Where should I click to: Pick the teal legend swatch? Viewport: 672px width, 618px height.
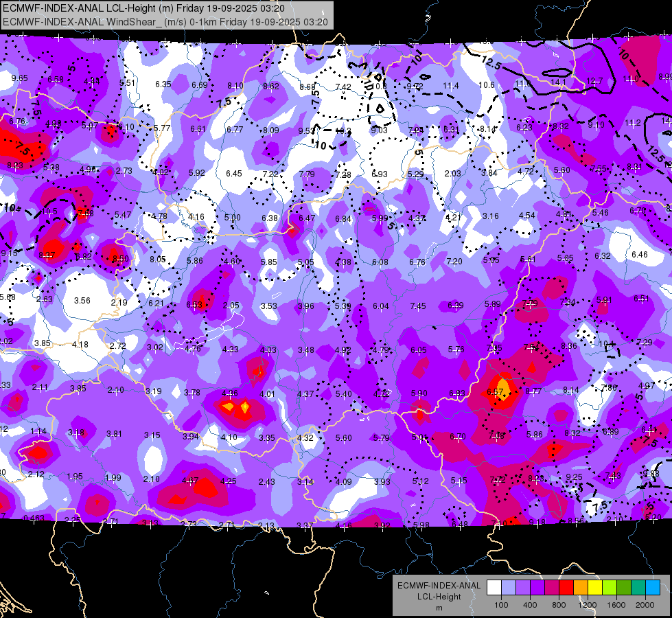[638, 588]
